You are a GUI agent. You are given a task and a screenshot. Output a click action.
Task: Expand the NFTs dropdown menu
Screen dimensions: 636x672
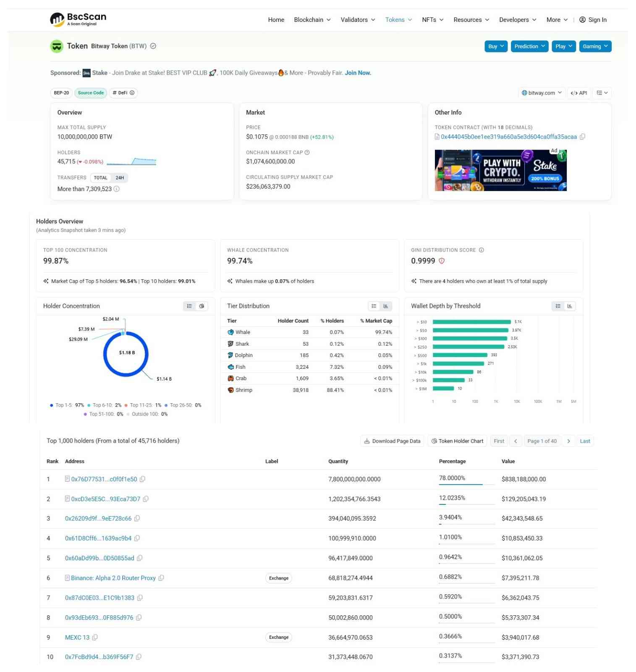(x=432, y=20)
